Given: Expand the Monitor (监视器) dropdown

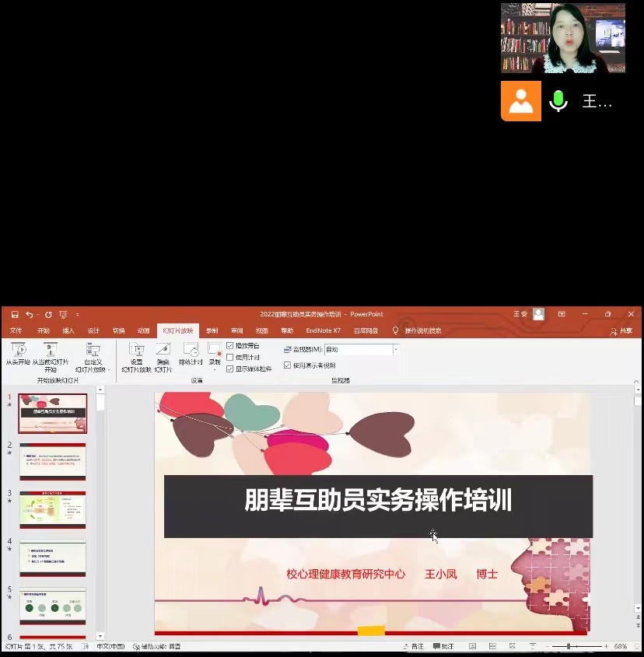Looking at the screenshot, I should [396, 350].
